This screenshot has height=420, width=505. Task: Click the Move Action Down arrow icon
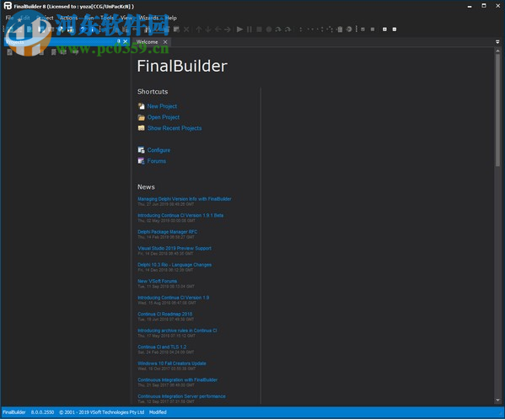point(208,30)
